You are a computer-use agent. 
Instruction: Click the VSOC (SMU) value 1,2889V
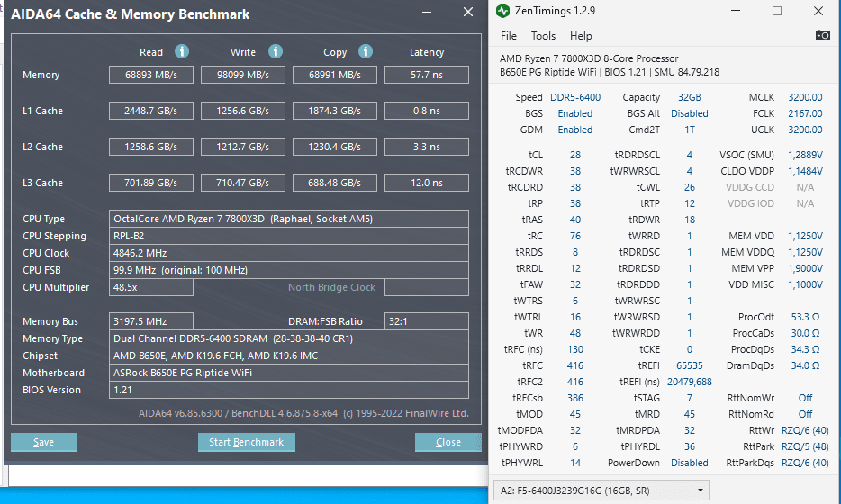pos(805,155)
